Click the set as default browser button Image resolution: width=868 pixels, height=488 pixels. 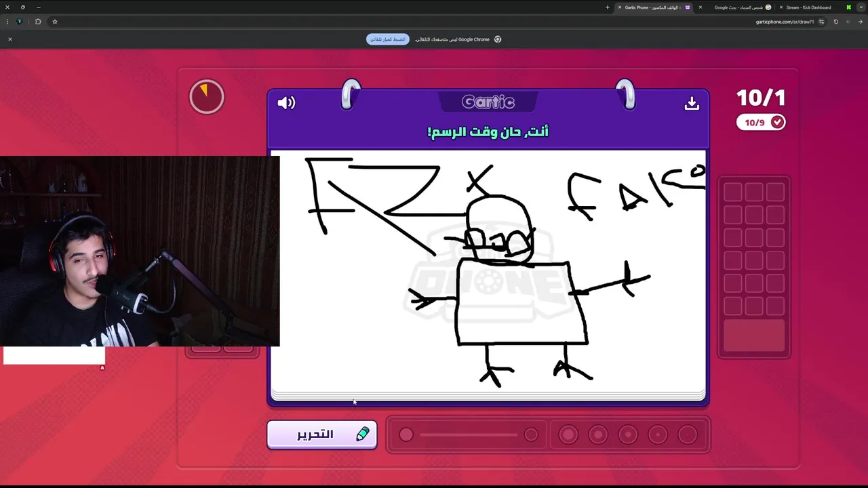coord(388,39)
